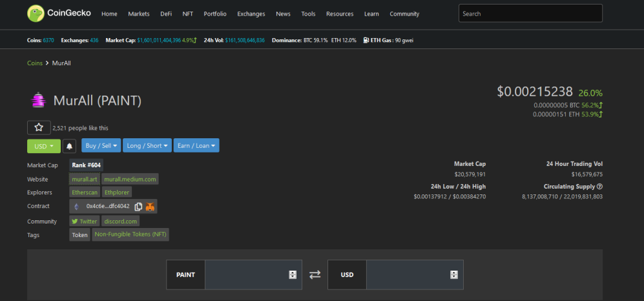Click the price $0.00215238

click(535, 91)
